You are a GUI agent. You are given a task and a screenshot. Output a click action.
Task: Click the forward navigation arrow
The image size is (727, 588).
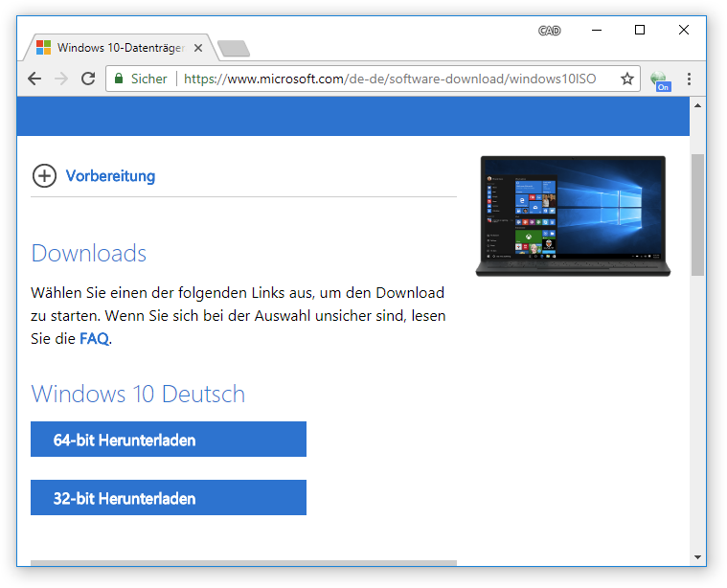pyautogui.click(x=61, y=79)
